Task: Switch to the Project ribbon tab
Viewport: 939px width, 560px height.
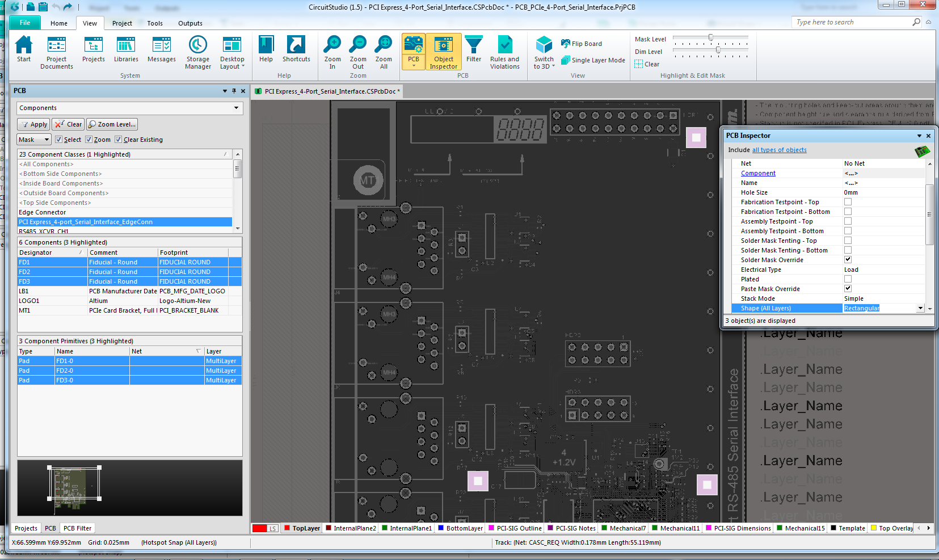Action: pyautogui.click(x=122, y=23)
